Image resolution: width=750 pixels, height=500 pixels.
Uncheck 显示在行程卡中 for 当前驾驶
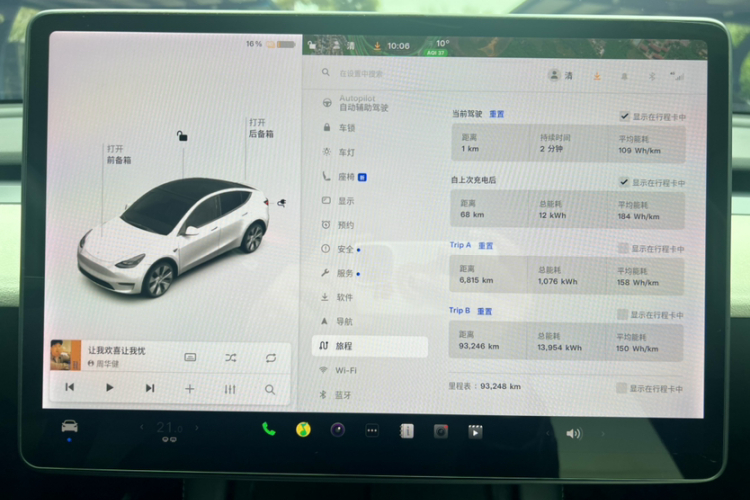point(624,116)
